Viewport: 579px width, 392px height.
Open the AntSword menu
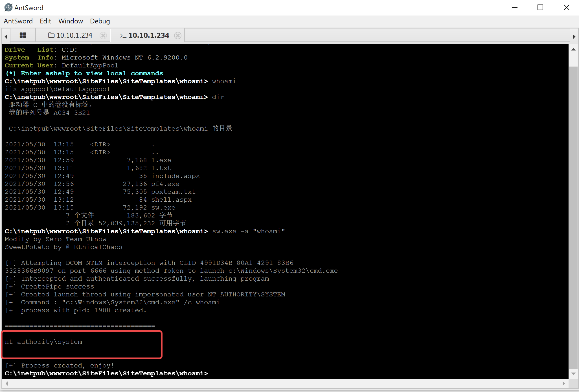click(x=18, y=21)
